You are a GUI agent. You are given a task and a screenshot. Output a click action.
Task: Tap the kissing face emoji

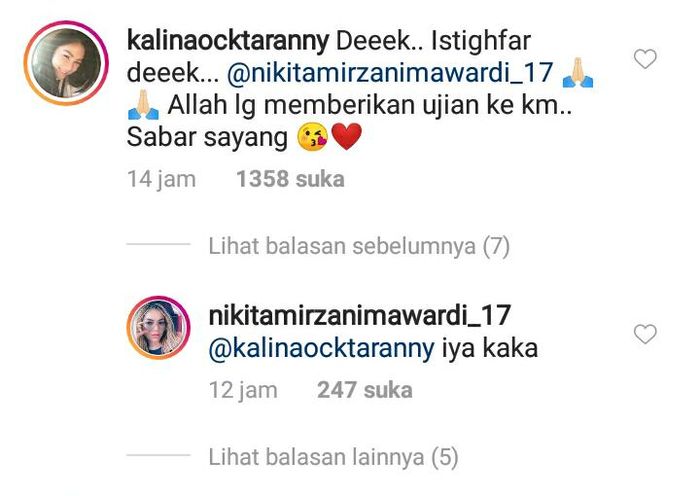(312, 137)
